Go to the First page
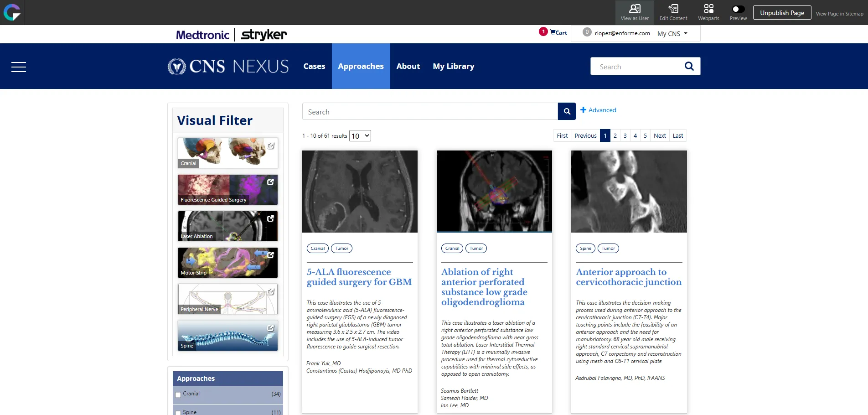This screenshot has height=415, width=868. [x=562, y=135]
